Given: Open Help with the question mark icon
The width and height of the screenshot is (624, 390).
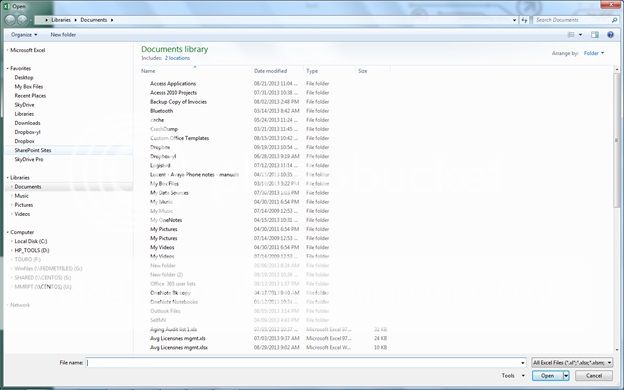Looking at the screenshot, I should coord(610,35).
